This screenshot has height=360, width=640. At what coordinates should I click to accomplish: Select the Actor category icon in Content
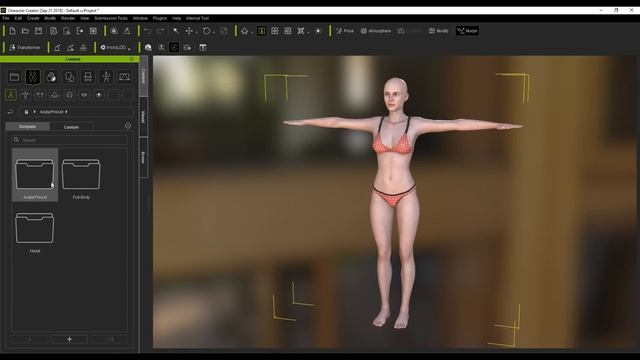coord(33,77)
